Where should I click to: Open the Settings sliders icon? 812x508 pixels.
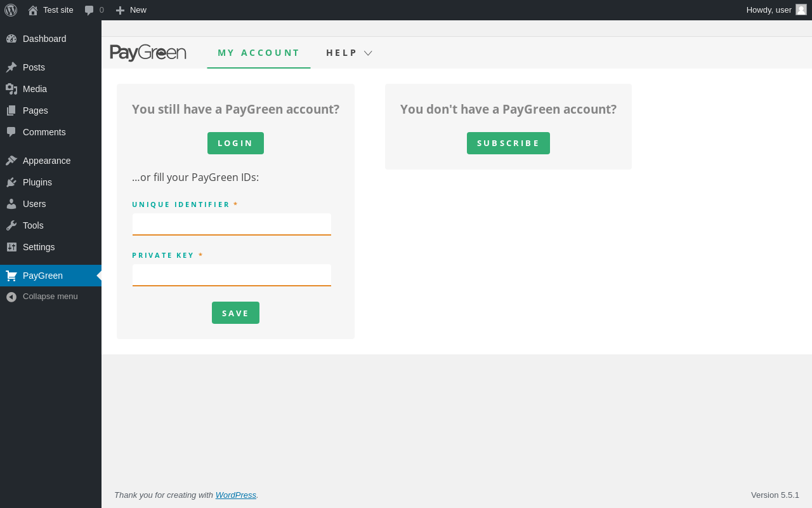pyautogui.click(x=11, y=247)
